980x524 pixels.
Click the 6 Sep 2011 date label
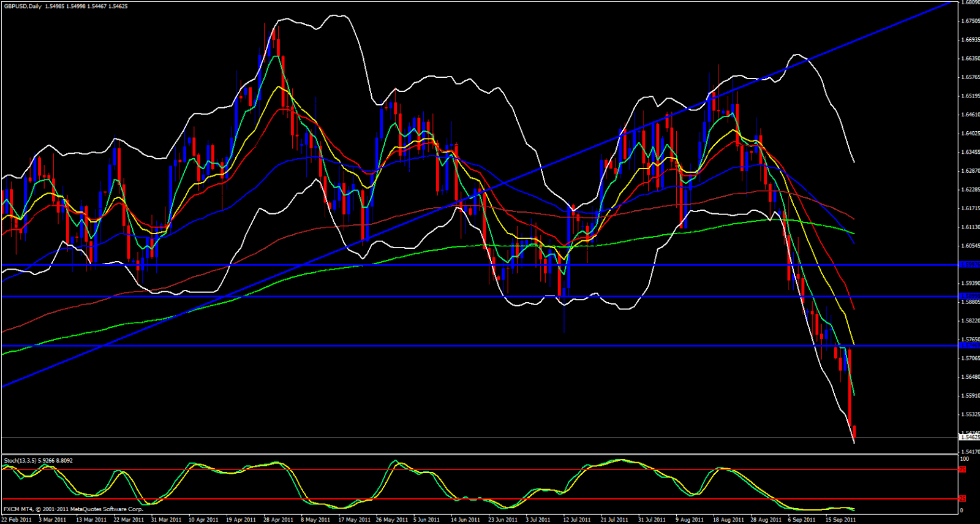coord(801,520)
